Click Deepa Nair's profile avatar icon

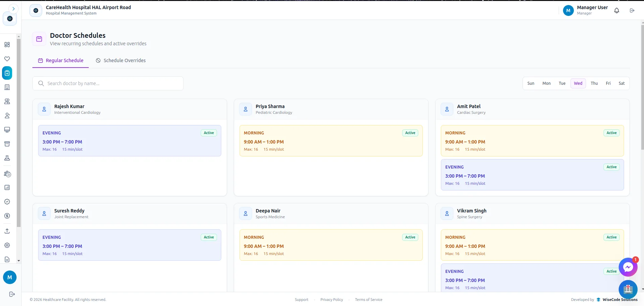click(x=246, y=213)
